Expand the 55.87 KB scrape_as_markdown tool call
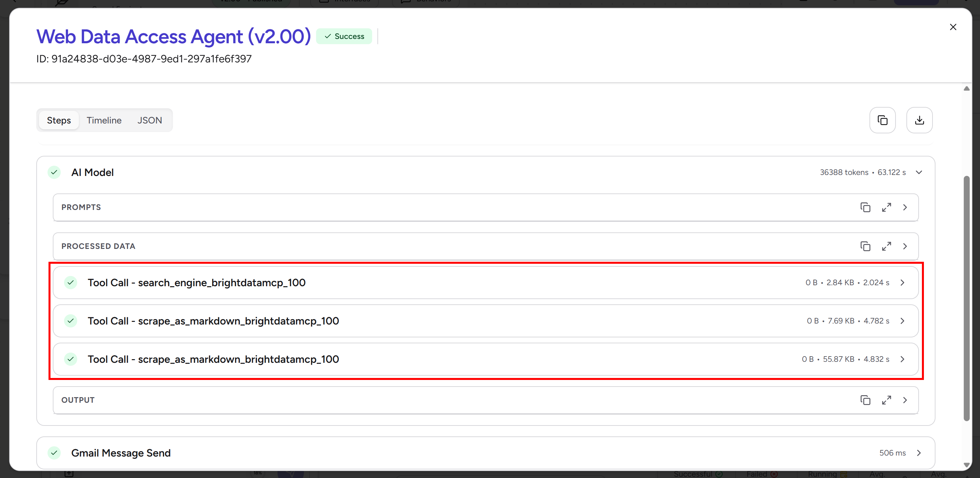 click(902, 359)
